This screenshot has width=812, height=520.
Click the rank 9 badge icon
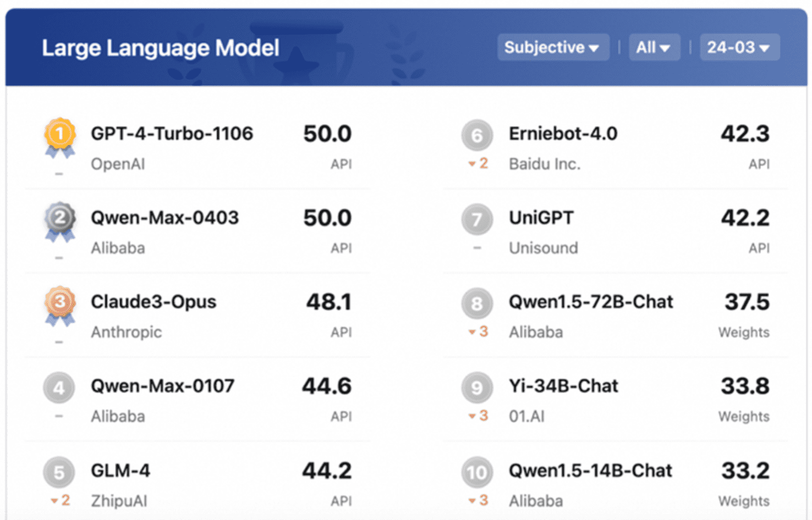(477, 388)
